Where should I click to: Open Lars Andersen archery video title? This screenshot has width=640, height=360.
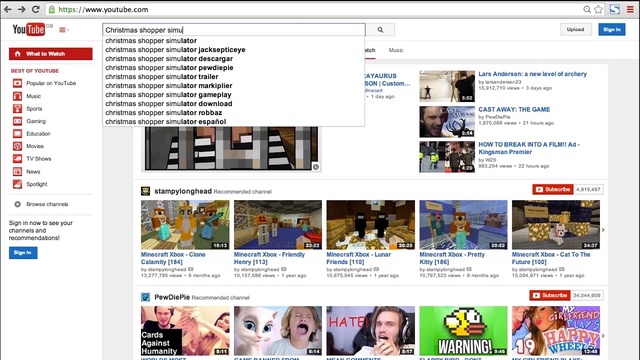coord(533,74)
